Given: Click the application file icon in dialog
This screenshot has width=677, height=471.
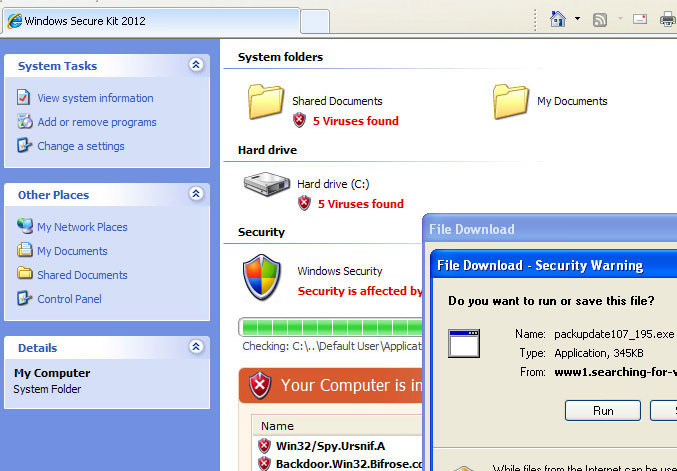Looking at the screenshot, I should [464, 344].
